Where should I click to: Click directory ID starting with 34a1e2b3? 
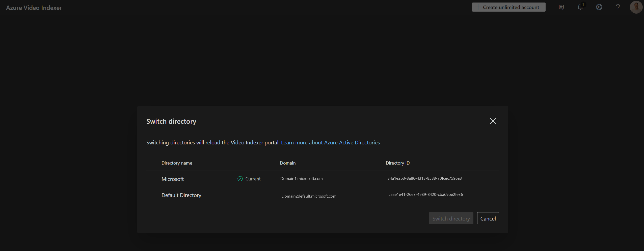point(424,178)
